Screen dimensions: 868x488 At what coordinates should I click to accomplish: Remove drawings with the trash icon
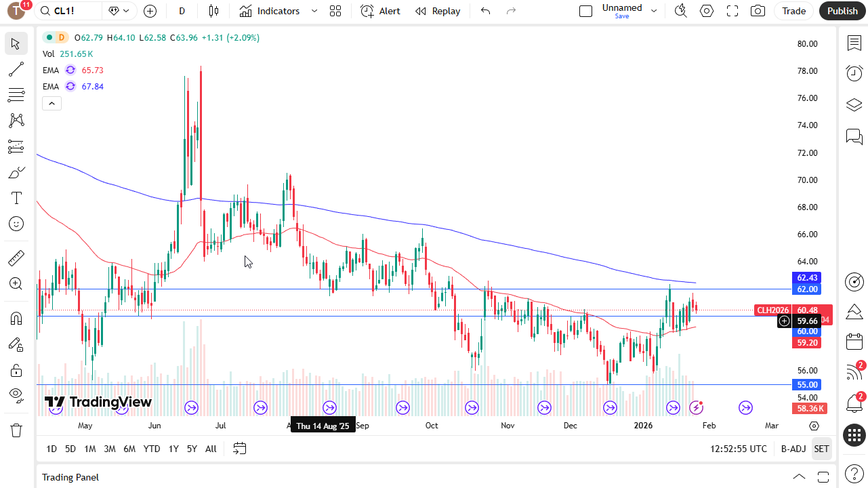tap(16, 430)
